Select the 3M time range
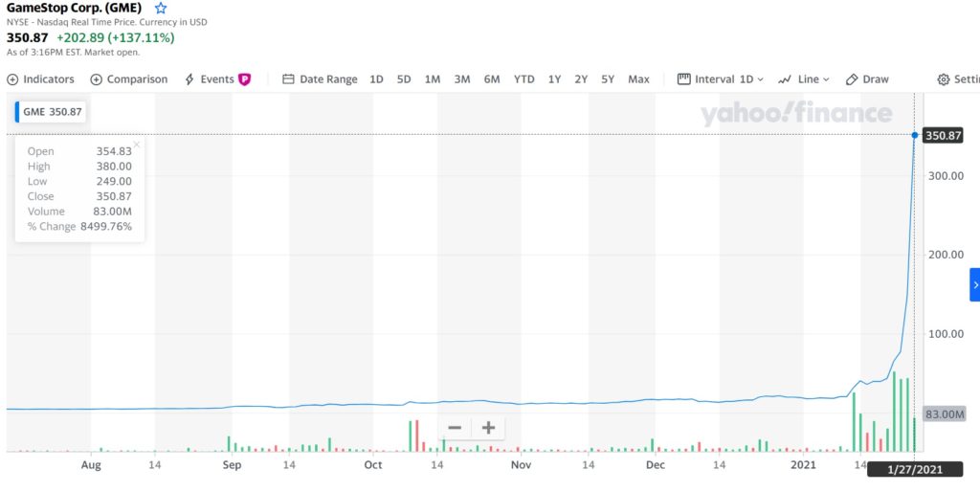 [x=462, y=79]
